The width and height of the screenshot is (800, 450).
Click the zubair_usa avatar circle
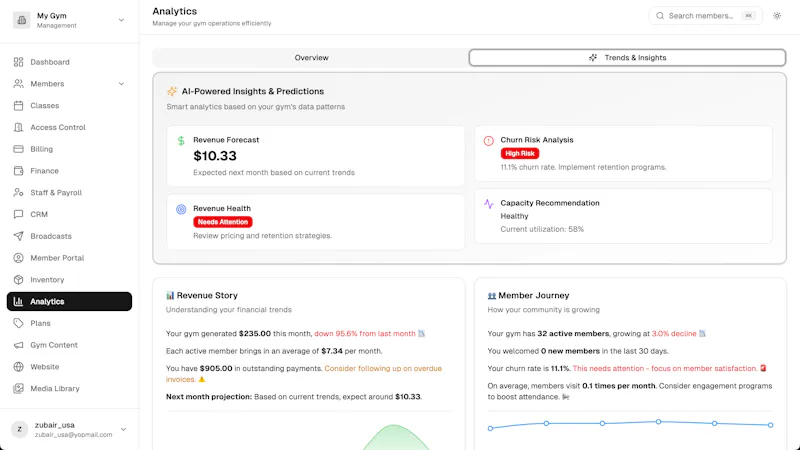19,429
